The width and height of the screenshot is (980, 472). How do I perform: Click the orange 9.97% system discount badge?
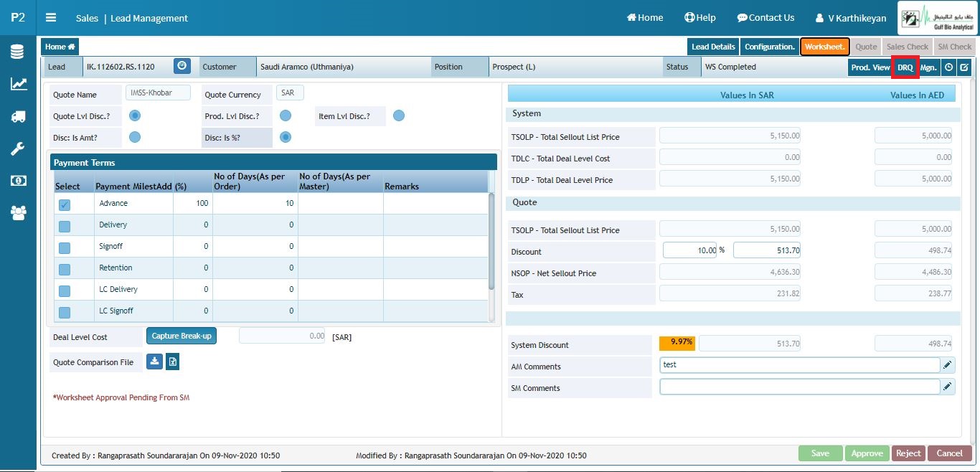coord(677,343)
